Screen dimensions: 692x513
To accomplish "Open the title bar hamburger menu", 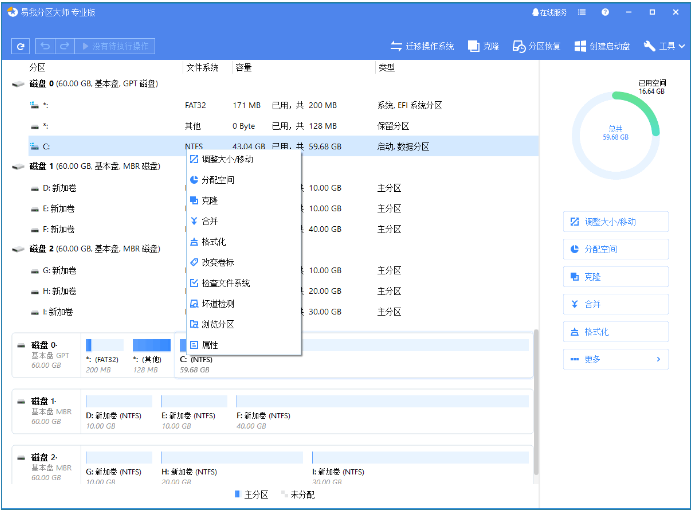I will pos(628,12).
